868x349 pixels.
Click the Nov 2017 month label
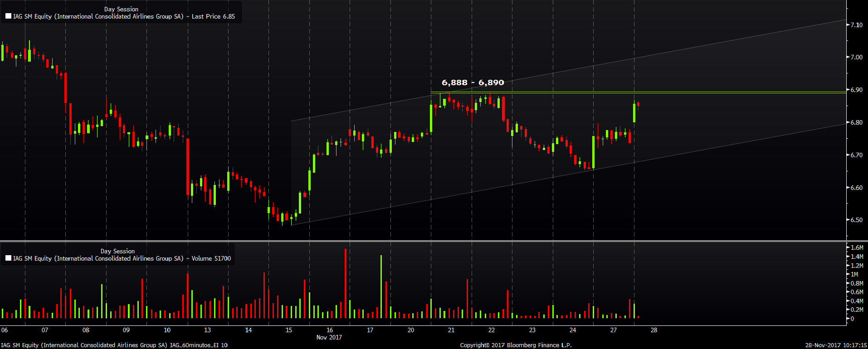[x=329, y=337]
